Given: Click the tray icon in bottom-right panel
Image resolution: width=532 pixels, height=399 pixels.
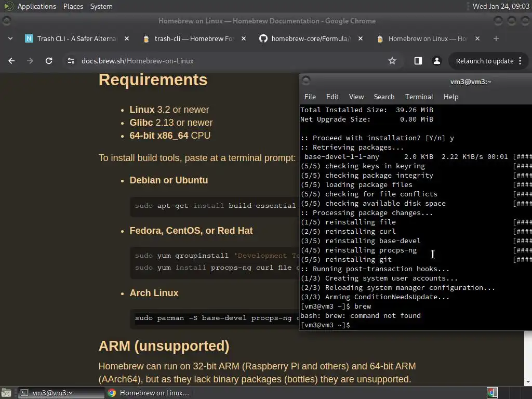Looking at the screenshot, I should coord(492,393).
